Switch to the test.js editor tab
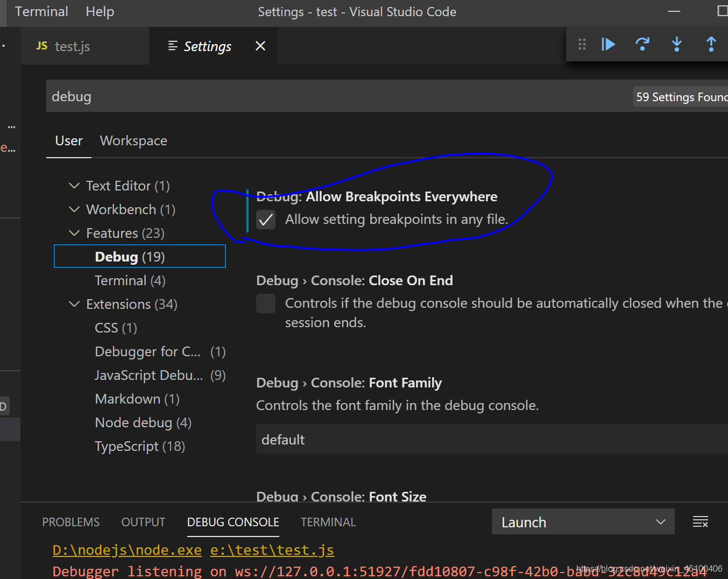Image resolution: width=728 pixels, height=579 pixels. [x=84, y=46]
